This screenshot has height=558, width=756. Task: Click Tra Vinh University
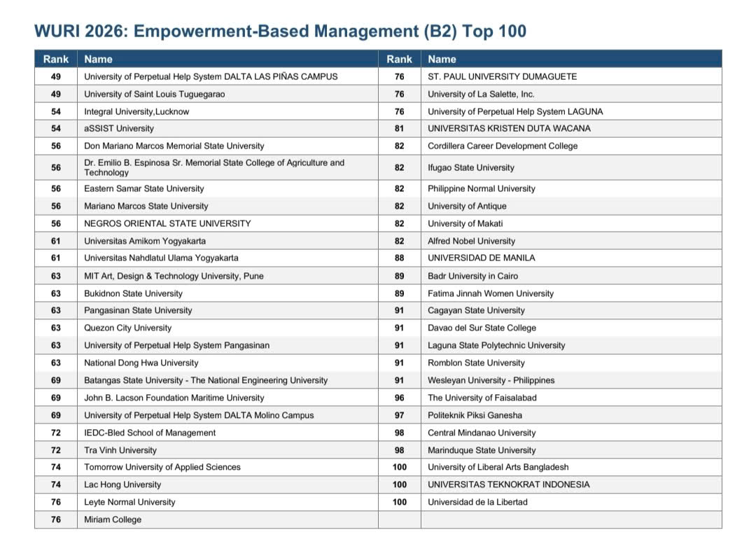tap(120, 450)
